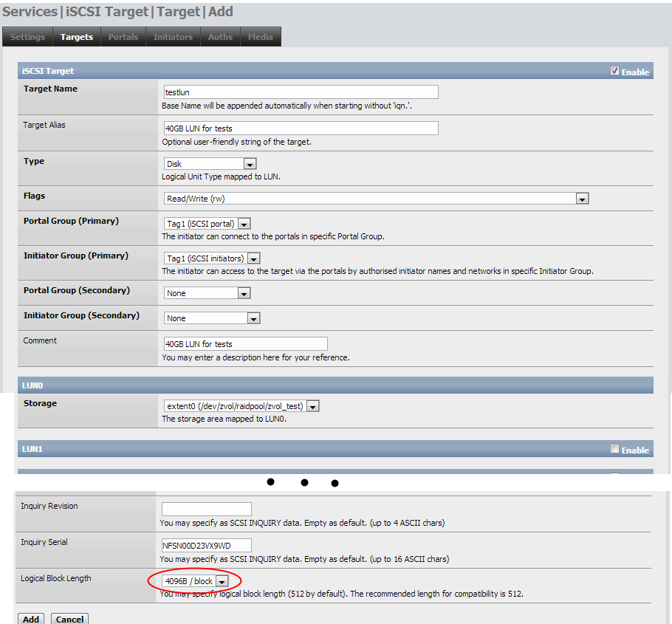The image size is (672, 624).
Task: Expand the Flags Read/Write dropdown
Action: point(376,199)
